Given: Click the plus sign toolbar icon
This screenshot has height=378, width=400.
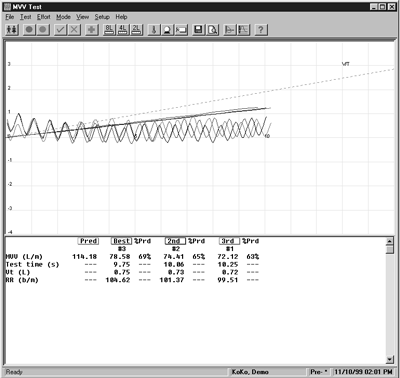Looking at the screenshot, I should [91, 30].
